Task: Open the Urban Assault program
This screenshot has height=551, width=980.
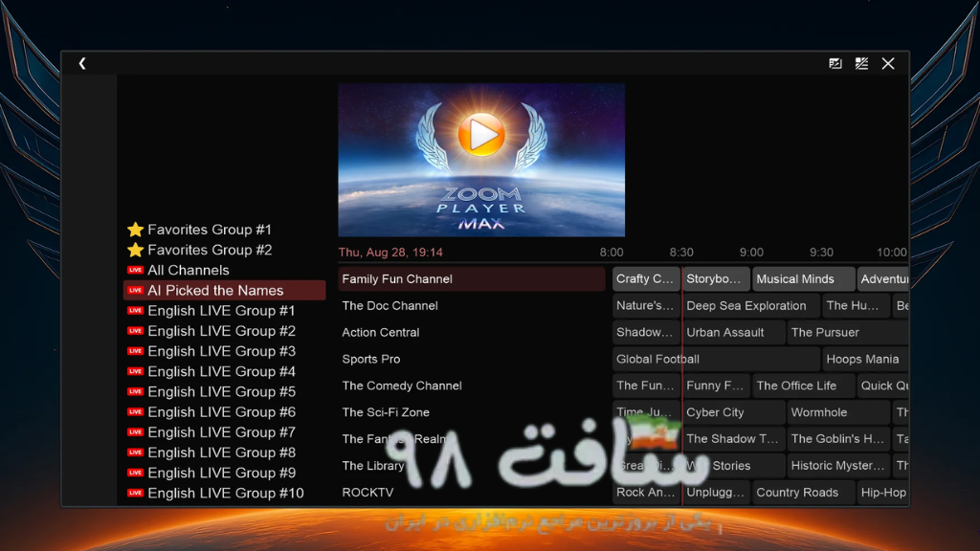Action: tap(733, 332)
